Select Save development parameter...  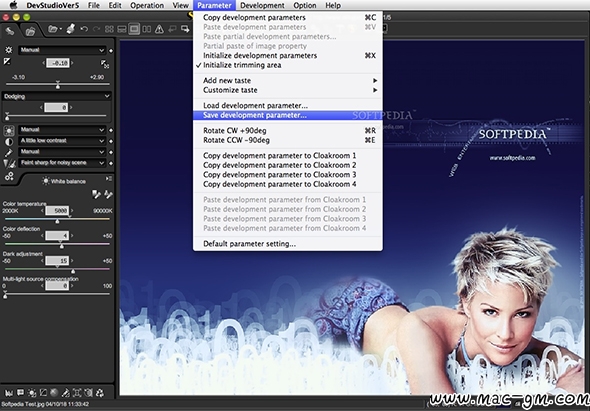click(x=287, y=115)
